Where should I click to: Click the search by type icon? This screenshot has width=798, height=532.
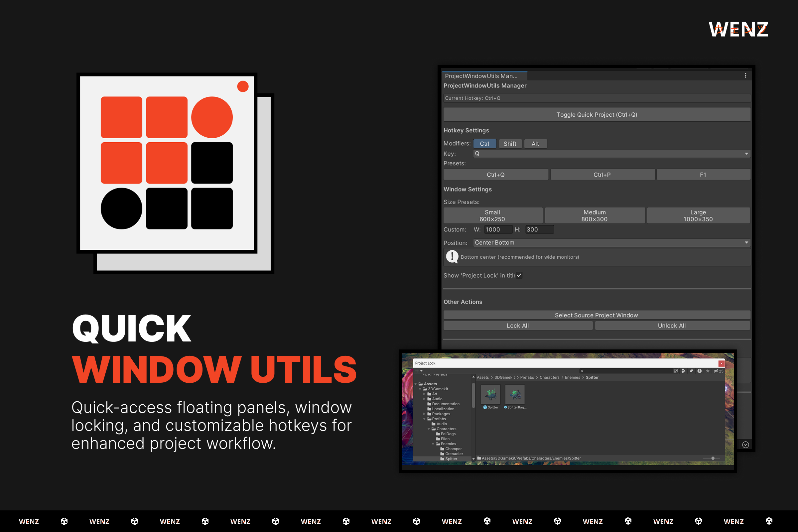683,371
